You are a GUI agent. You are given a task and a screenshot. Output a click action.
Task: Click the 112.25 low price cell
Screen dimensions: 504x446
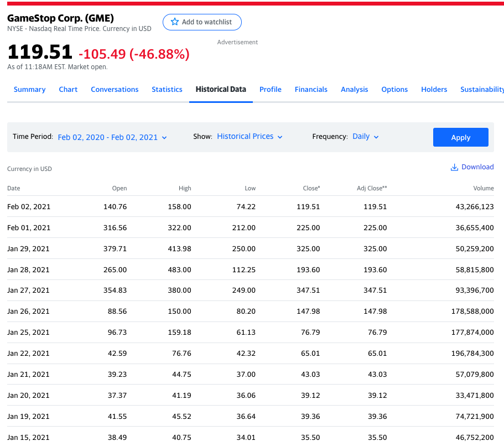(244, 270)
